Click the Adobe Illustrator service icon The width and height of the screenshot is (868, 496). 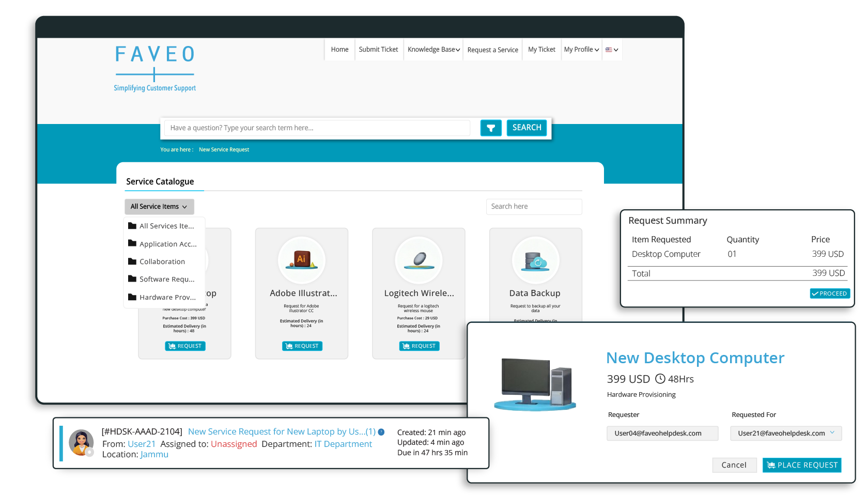click(302, 260)
